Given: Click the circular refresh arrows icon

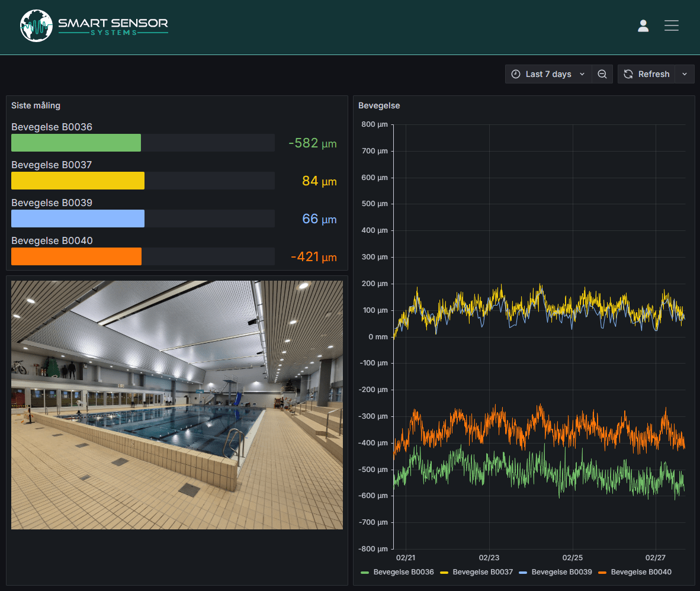Looking at the screenshot, I should pos(628,74).
